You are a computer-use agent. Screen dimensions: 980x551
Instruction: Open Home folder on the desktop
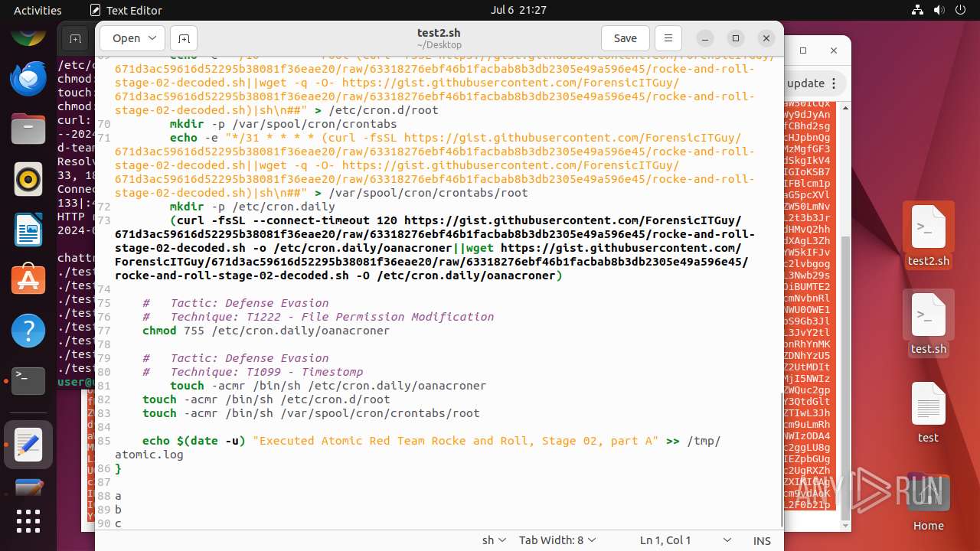929,503
